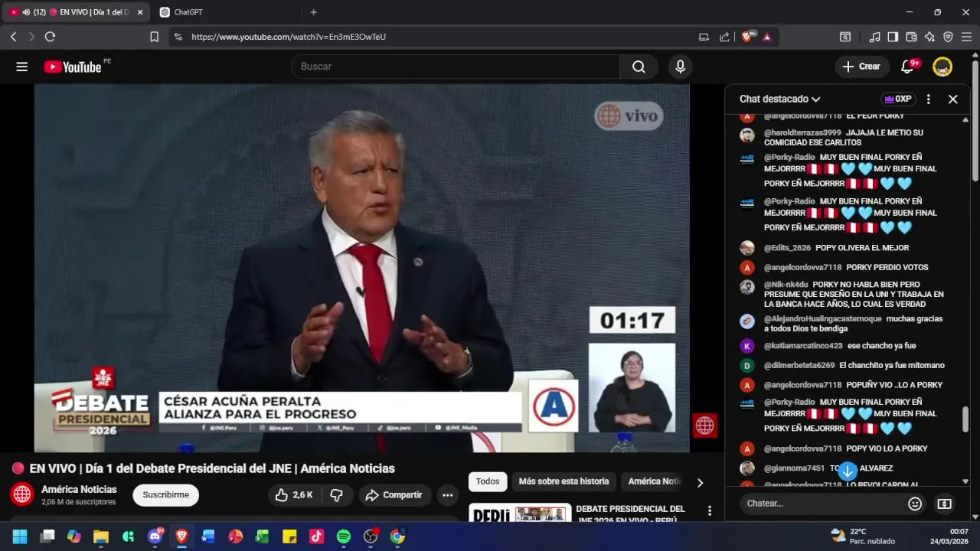Open Brave Leo AI sparkle icon
The image size is (980, 551).
pos(929,36)
